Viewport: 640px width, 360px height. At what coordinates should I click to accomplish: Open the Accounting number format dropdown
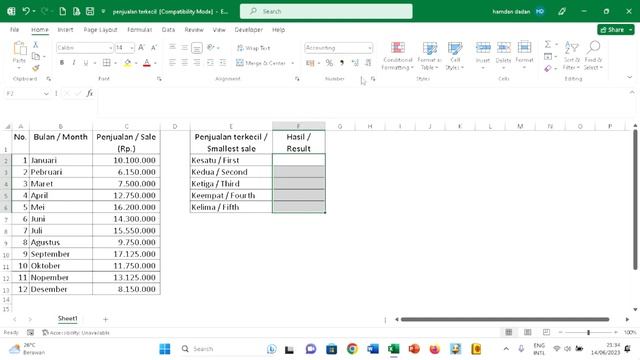(x=370, y=48)
